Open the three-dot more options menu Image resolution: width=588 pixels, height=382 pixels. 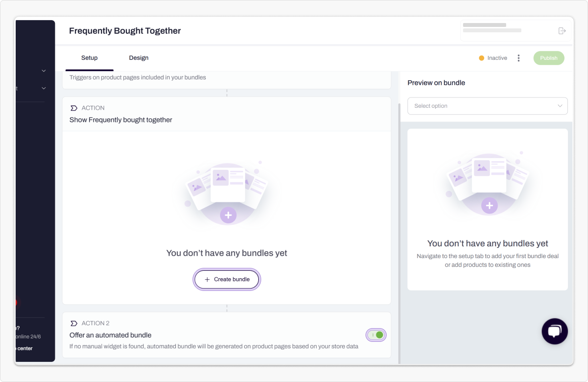point(518,58)
